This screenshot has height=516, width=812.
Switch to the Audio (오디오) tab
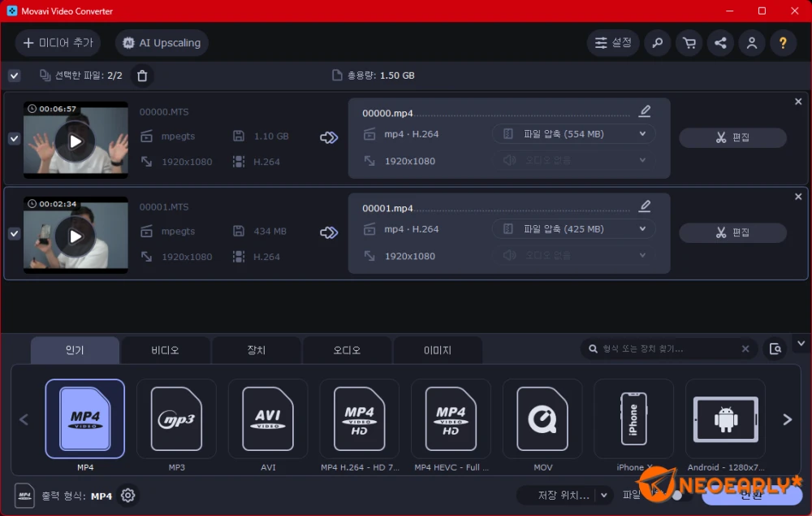347,350
